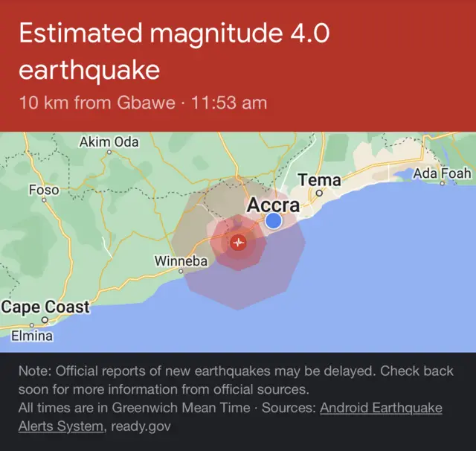Click the Foso town marker dot
The height and width of the screenshot is (451, 476).
coord(43,200)
